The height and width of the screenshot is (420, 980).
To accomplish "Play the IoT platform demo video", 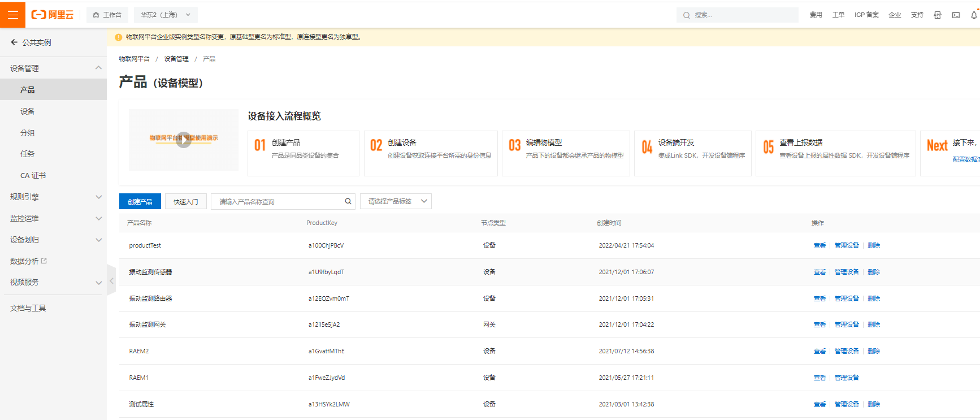I will [184, 140].
